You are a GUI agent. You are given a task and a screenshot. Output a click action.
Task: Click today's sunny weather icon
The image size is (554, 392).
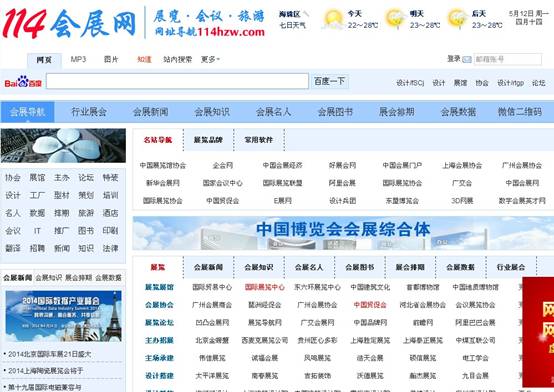click(333, 19)
